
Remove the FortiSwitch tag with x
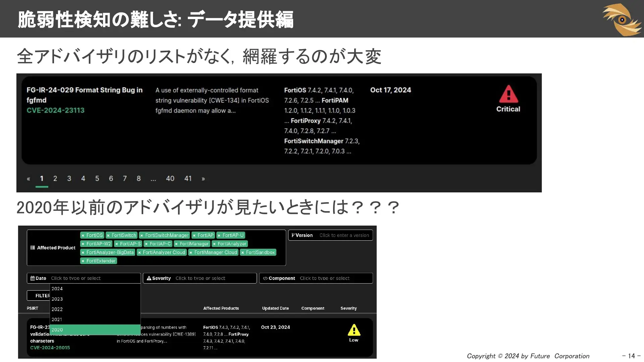click(108, 236)
